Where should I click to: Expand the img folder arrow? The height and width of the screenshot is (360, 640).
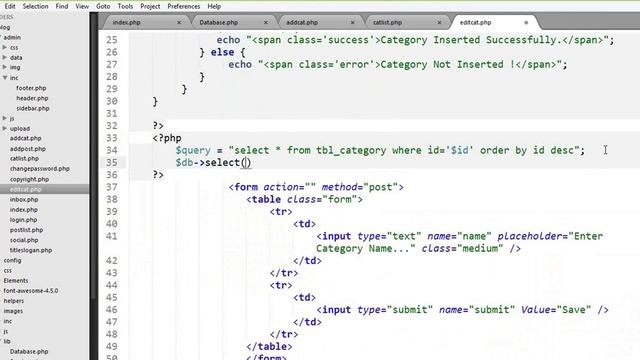(4, 67)
